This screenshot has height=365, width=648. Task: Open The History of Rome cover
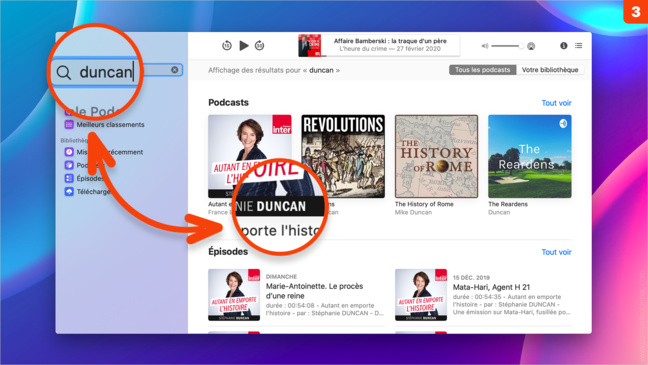tap(436, 156)
